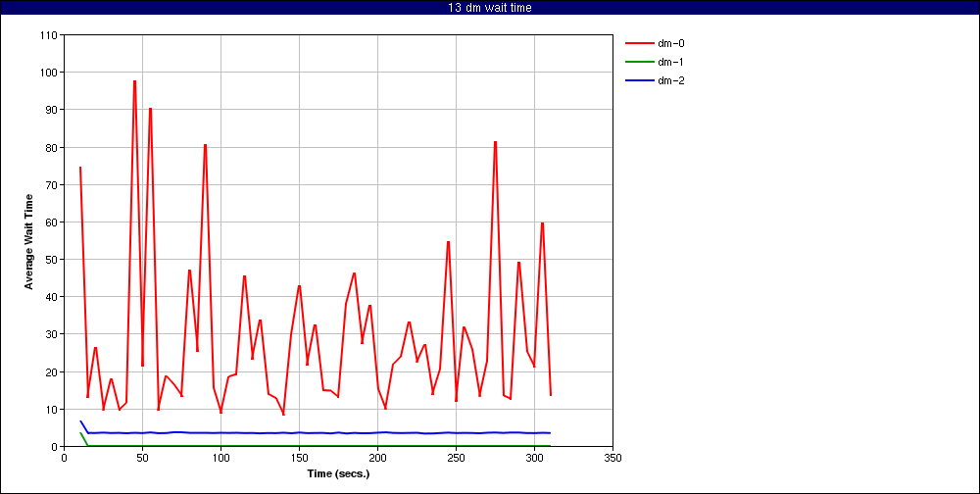Click the 'Time (secs.)' axis label
The height and width of the screenshot is (494, 980).
pyautogui.click(x=339, y=473)
